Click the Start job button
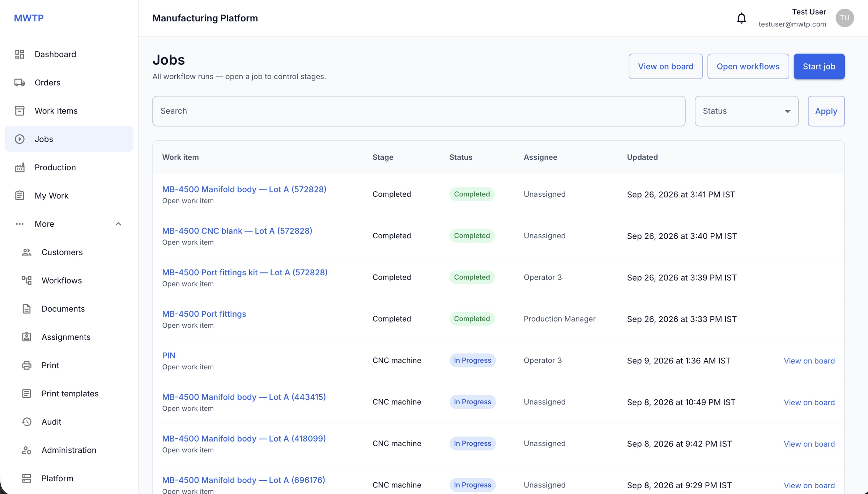 (819, 67)
